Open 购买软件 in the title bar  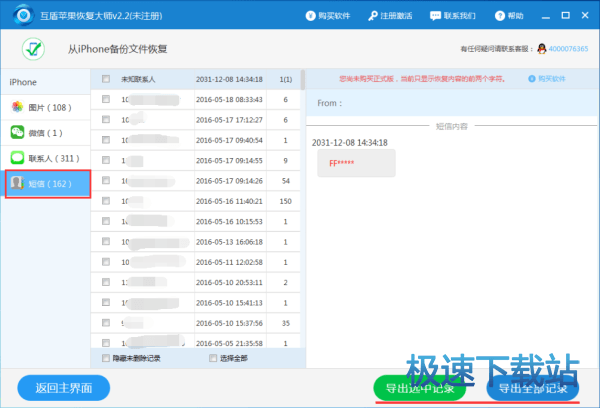pyautogui.click(x=328, y=16)
